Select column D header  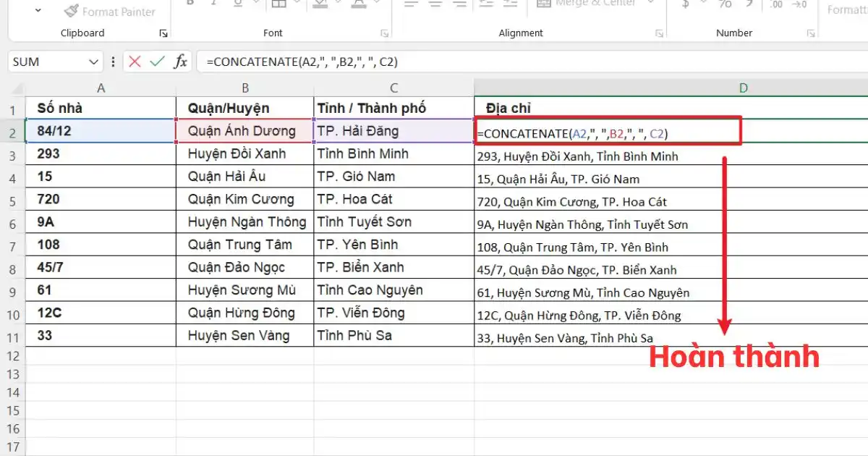coord(743,88)
